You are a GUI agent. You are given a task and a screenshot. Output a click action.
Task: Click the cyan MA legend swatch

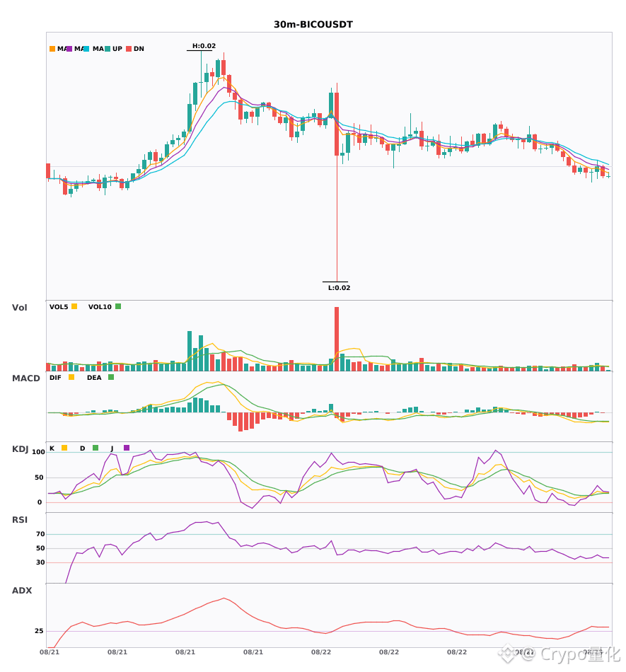pyautogui.click(x=86, y=49)
